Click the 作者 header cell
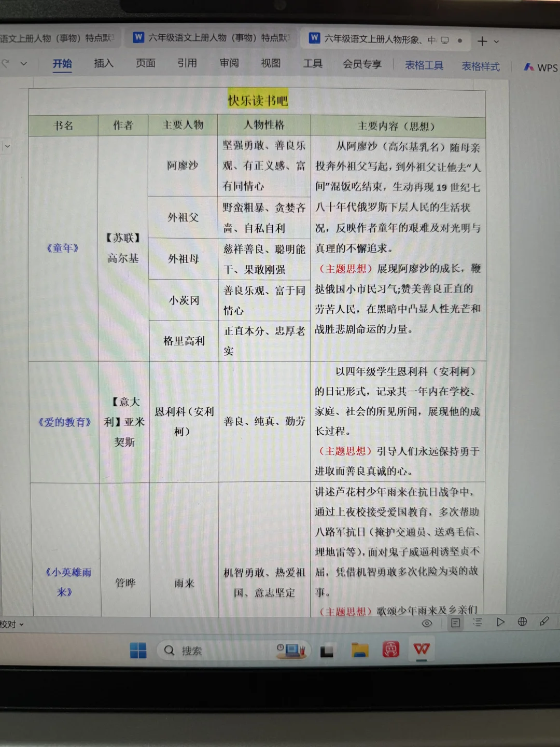The image size is (560, 747). (x=123, y=125)
